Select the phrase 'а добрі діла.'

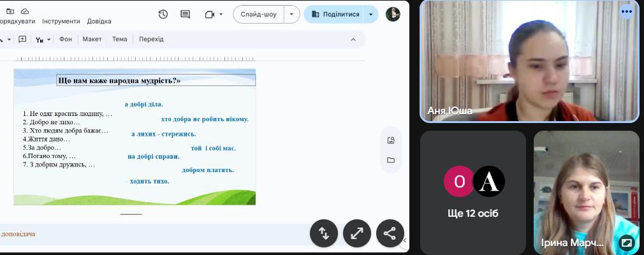pos(143,105)
